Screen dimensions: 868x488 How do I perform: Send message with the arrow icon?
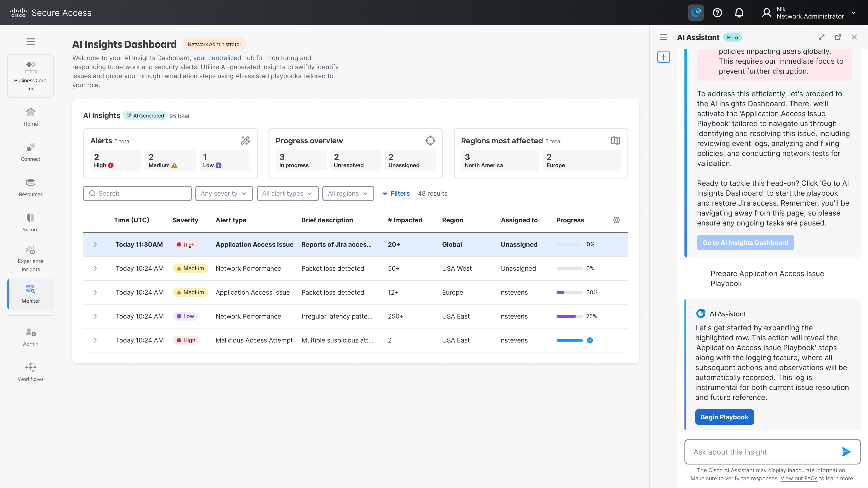click(846, 452)
